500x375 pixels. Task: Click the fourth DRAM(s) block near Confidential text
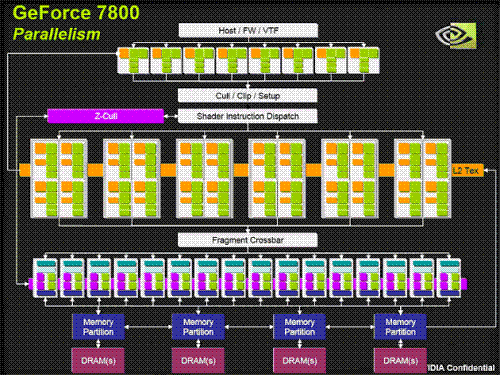click(x=400, y=360)
